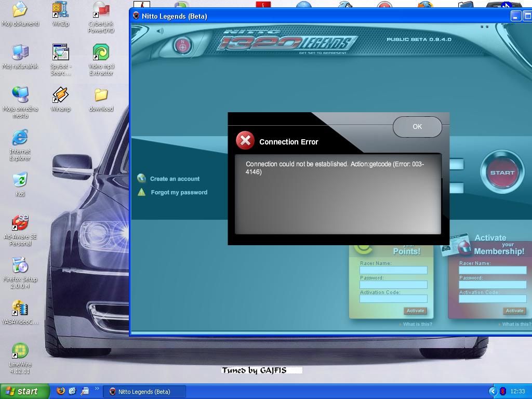Focus Activation Code field in Membership panel
The width and height of the screenshot is (532, 399).
coord(493,299)
